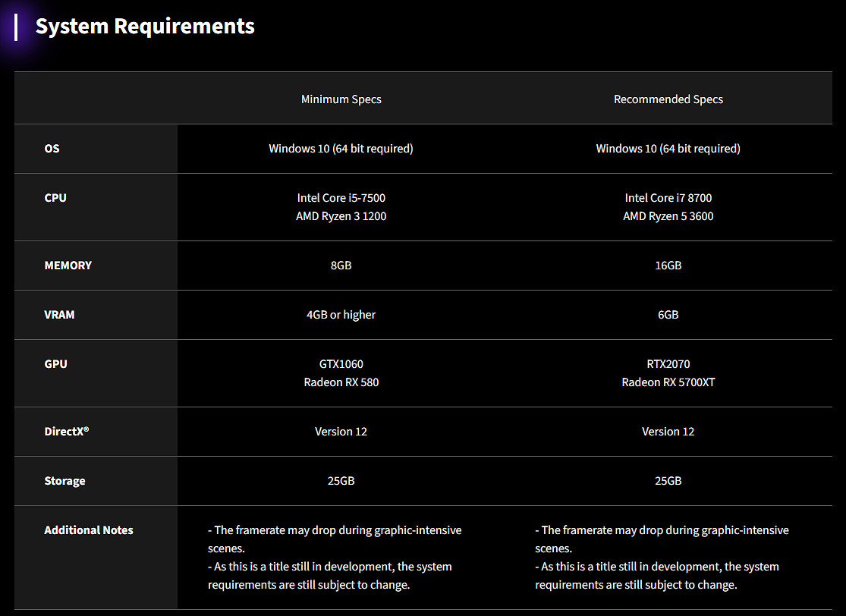Click the Intel Core i5-7500 text
This screenshot has height=616, width=846.
point(341,198)
